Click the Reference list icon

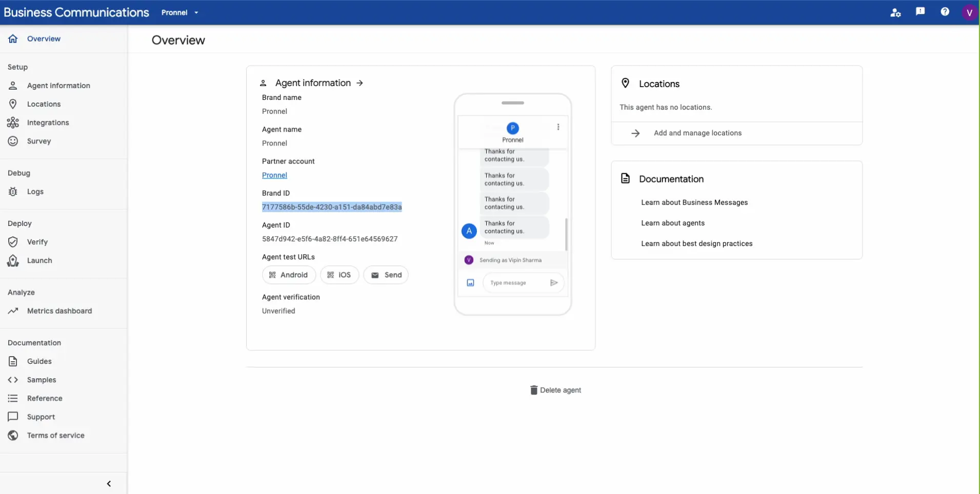pyautogui.click(x=13, y=398)
